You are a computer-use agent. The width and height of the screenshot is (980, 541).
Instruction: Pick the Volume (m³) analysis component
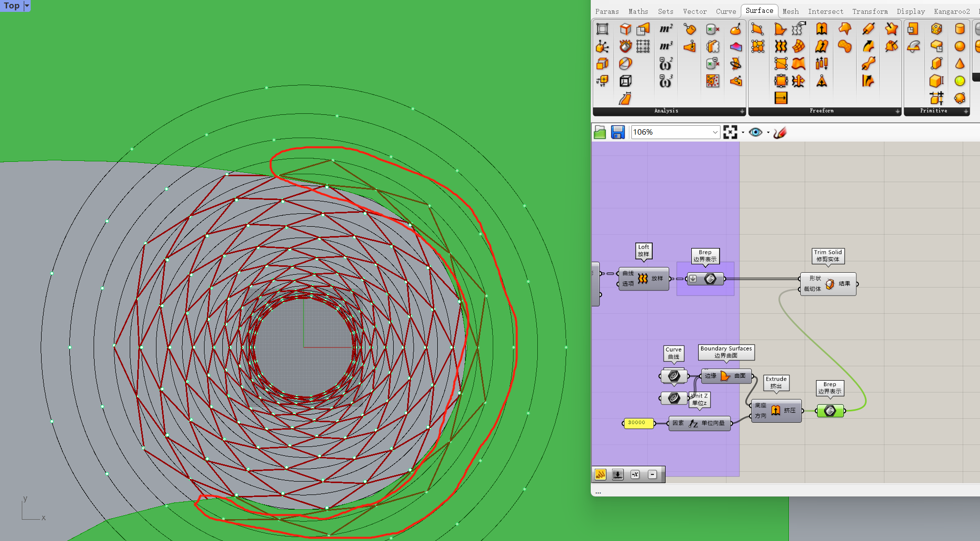(x=666, y=47)
